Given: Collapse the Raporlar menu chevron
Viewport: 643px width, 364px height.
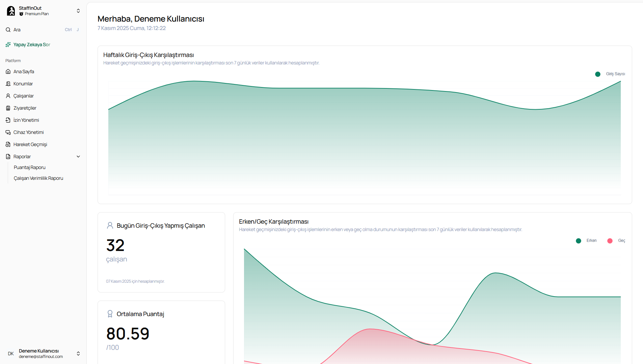Looking at the screenshot, I should click(x=78, y=157).
